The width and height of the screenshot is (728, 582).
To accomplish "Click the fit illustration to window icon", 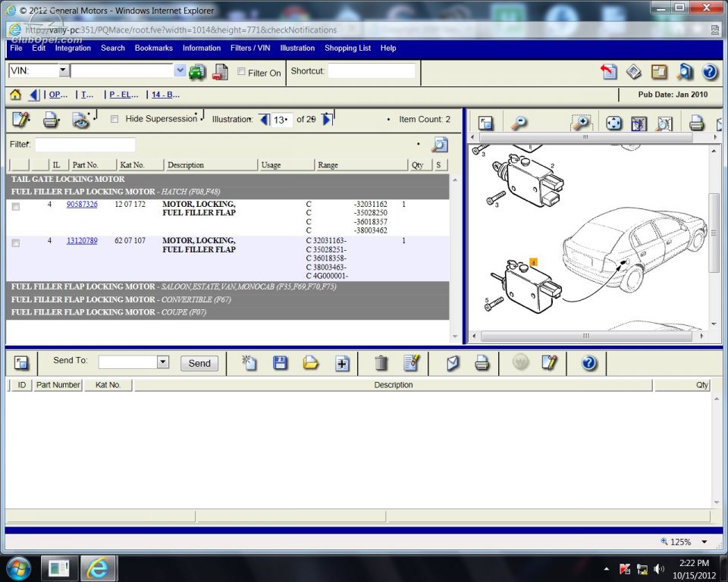I will [613, 124].
